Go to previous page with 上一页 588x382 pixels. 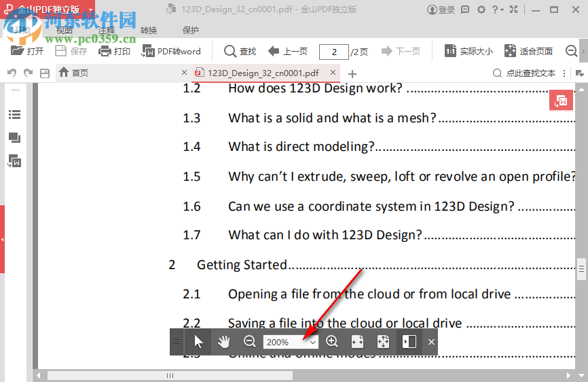[288, 51]
